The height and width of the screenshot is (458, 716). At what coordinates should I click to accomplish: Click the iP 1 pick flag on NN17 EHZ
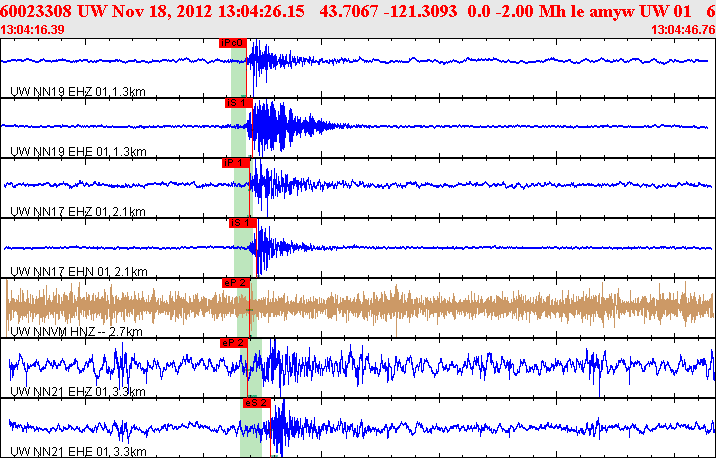(236, 163)
